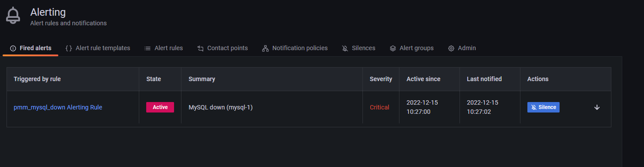Click the Active state badge
The image size is (644, 167).
click(160, 107)
